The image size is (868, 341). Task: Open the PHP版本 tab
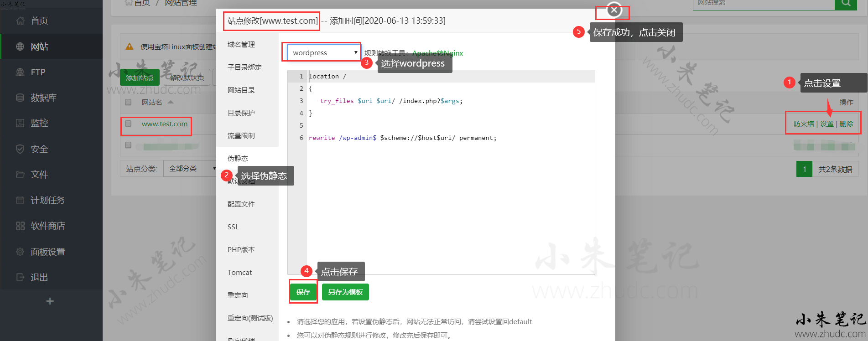[241, 250]
